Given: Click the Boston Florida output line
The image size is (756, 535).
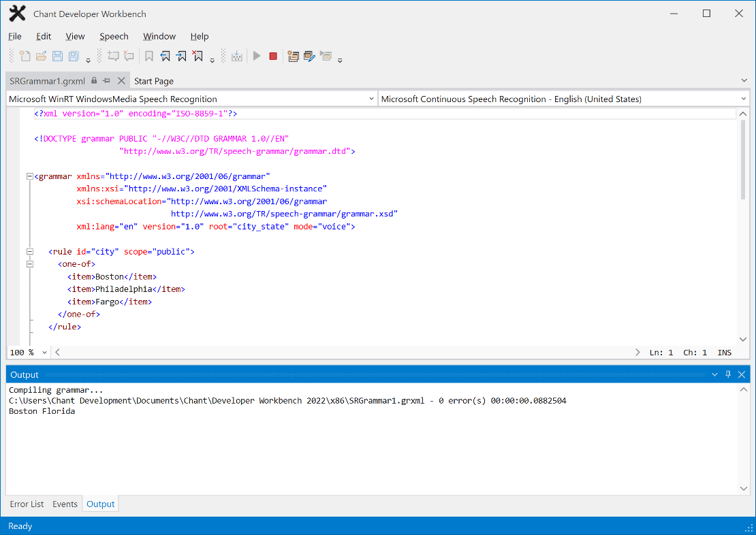Looking at the screenshot, I should [x=42, y=411].
